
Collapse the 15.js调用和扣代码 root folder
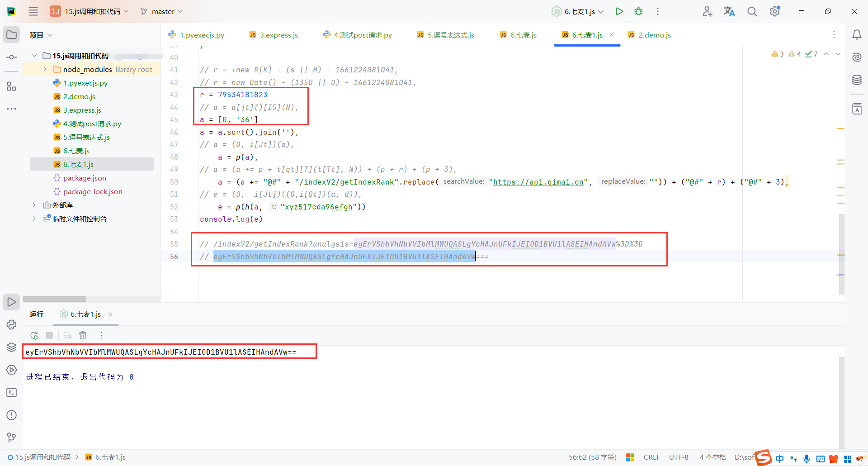(34, 56)
